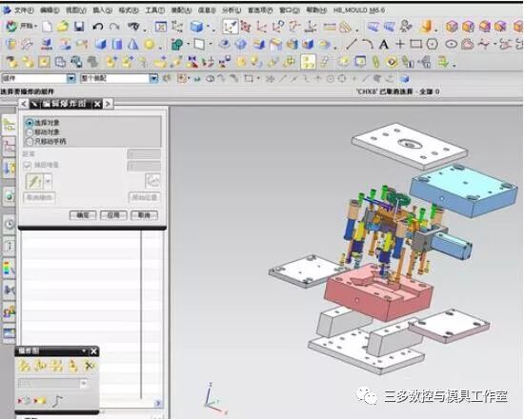Select the Rectangle curve tool
524x420 pixels.
416,44
